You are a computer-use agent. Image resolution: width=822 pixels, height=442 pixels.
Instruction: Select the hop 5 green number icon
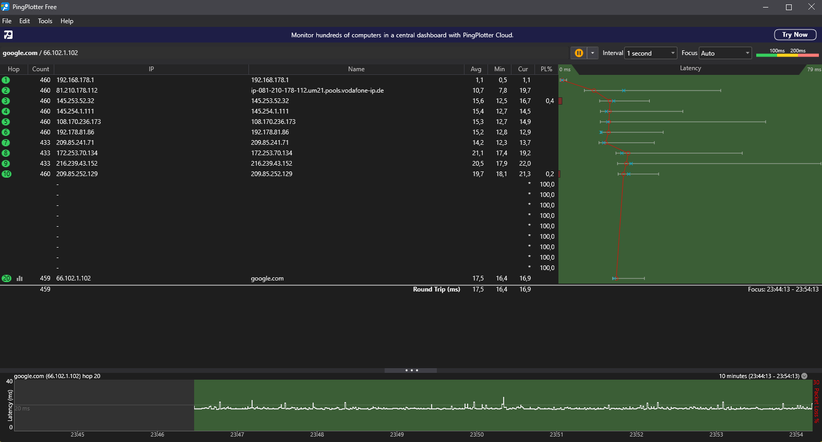[x=6, y=121]
